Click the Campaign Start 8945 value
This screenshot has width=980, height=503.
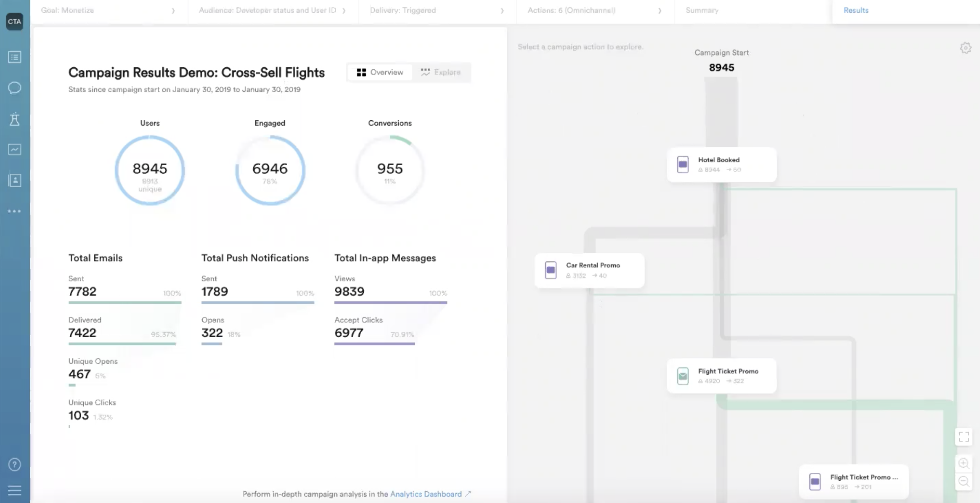pos(722,67)
